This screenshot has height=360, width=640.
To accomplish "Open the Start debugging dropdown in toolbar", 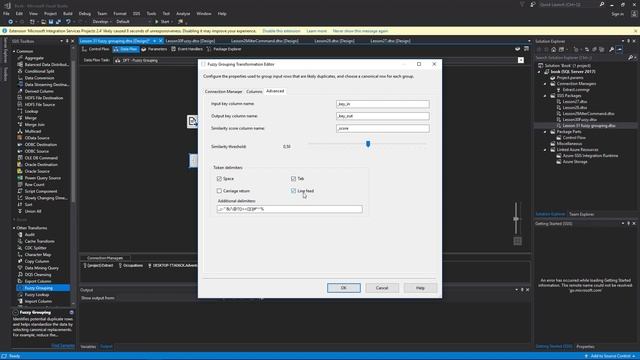I will click(171, 22).
